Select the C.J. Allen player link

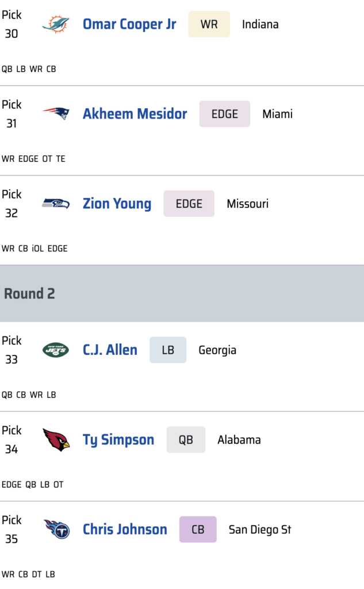coord(110,350)
